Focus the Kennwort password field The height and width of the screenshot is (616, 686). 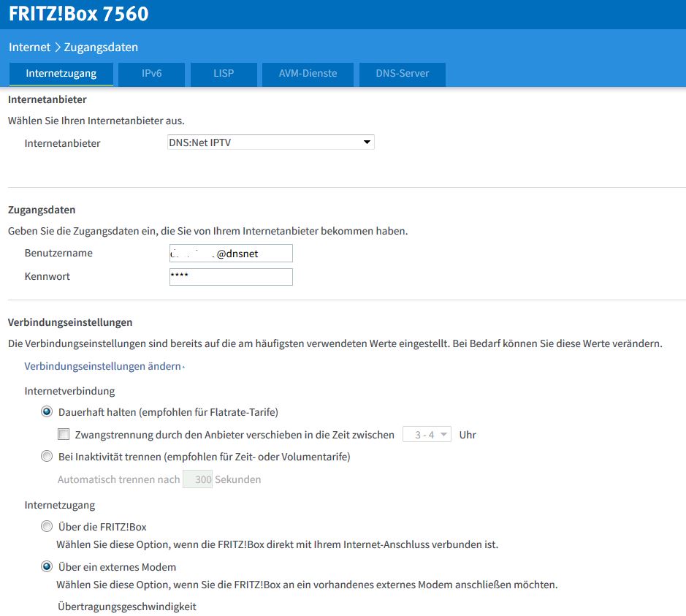point(231,277)
